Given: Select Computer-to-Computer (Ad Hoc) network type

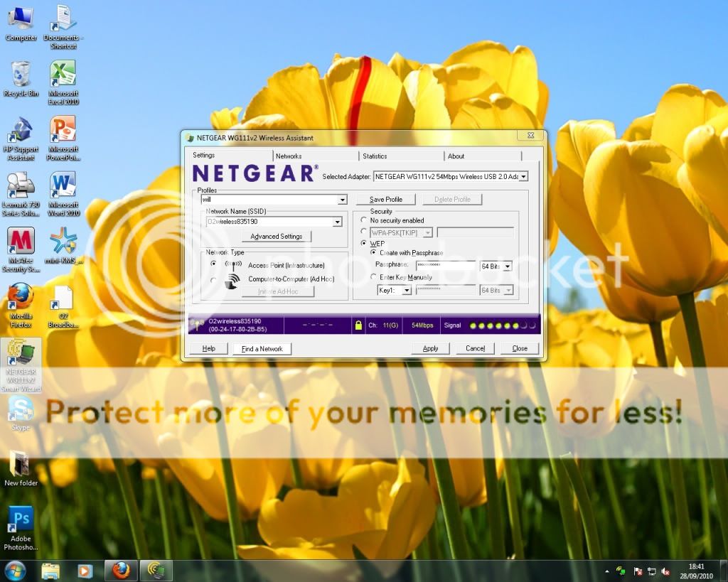Looking at the screenshot, I should [x=213, y=280].
